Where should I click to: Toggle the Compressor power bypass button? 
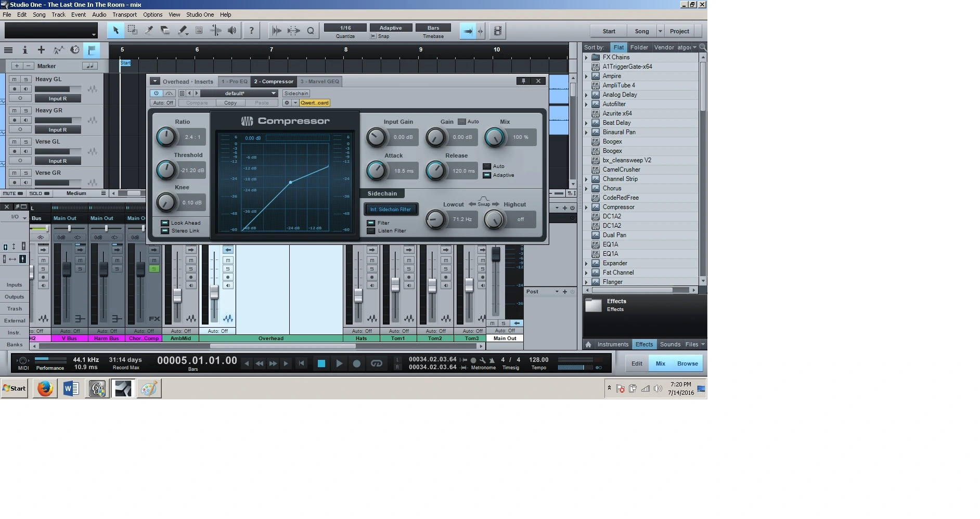pyautogui.click(x=156, y=93)
